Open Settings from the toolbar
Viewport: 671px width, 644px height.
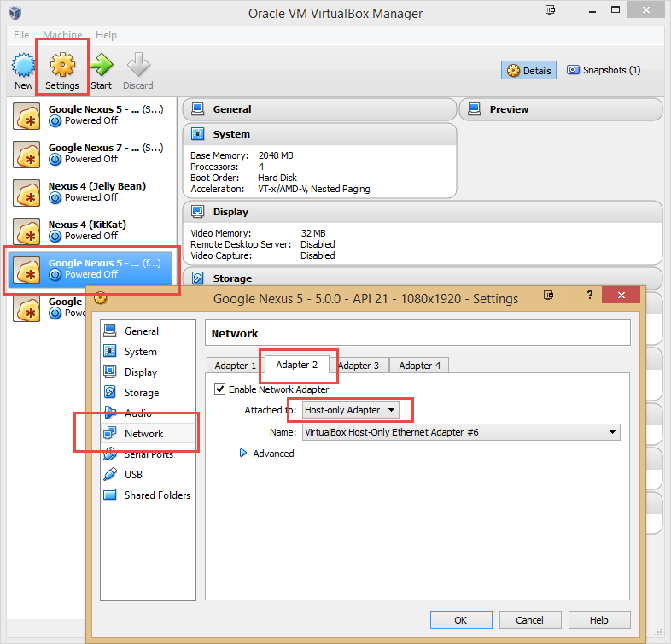pyautogui.click(x=62, y=71)
